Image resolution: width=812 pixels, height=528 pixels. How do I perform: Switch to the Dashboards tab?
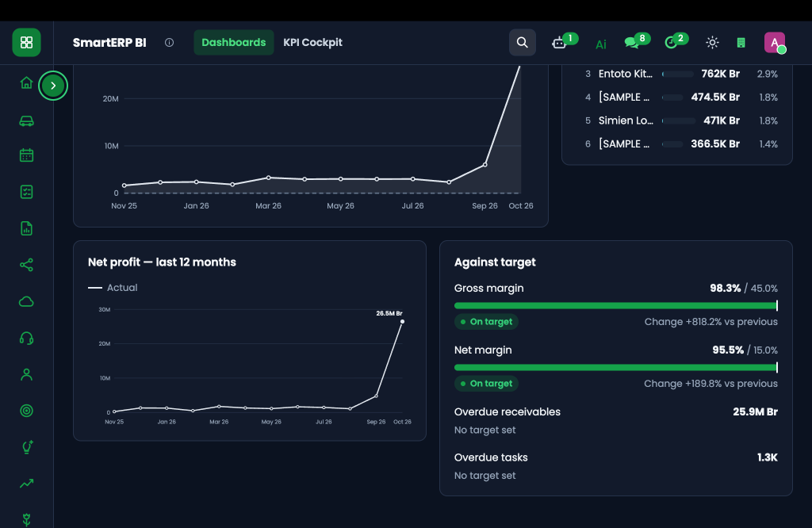pos(234,43)
